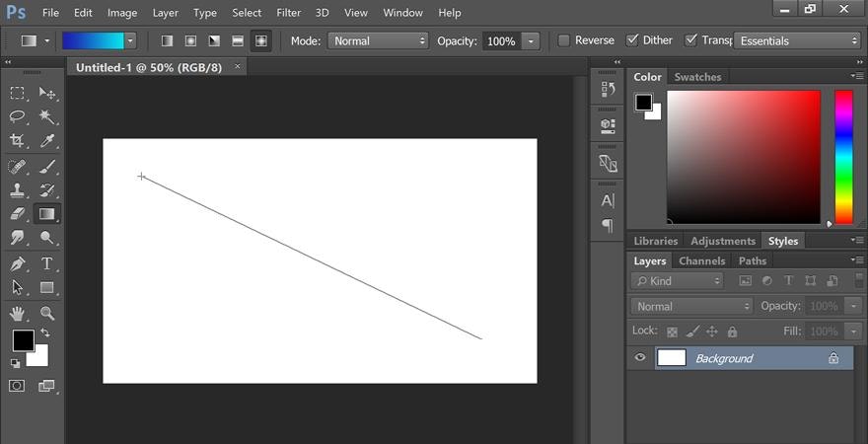Click the gradient preview to edit it
The image size is (868, 444).
click(x=93, y=40)
